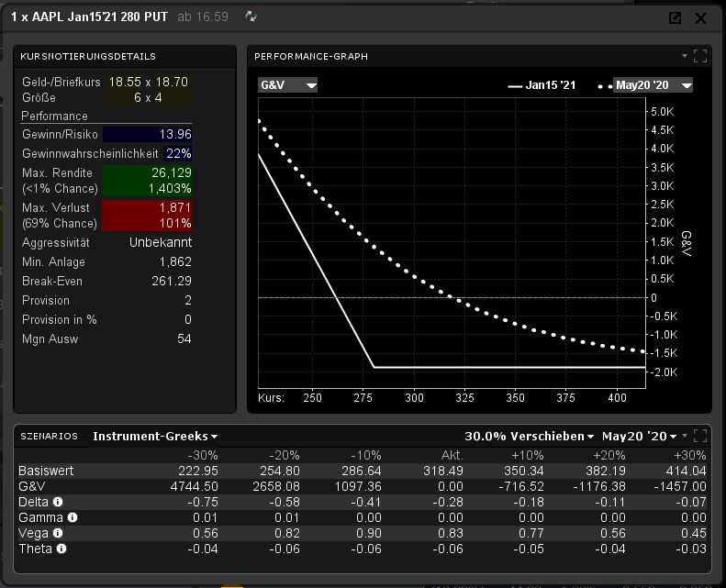Image resolution: width=726 pixels, height=588 pixels.
Task: Click info icon next to Delta
Action: (x=58, y=502)
